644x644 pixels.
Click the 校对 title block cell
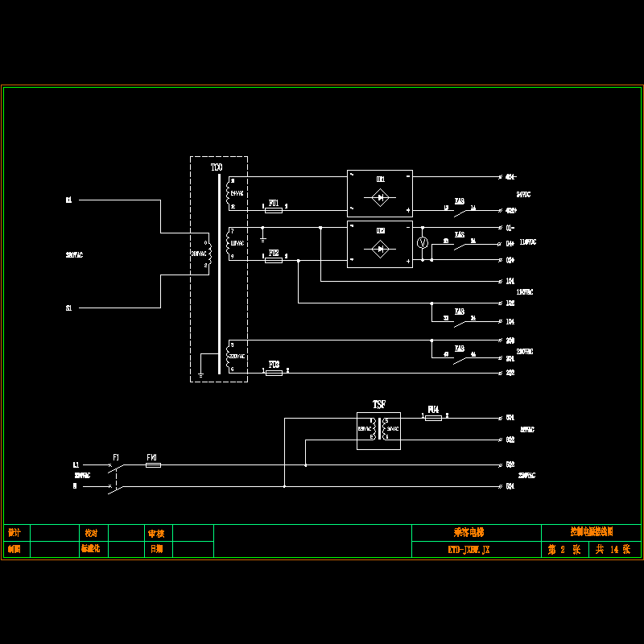point(91,533)
